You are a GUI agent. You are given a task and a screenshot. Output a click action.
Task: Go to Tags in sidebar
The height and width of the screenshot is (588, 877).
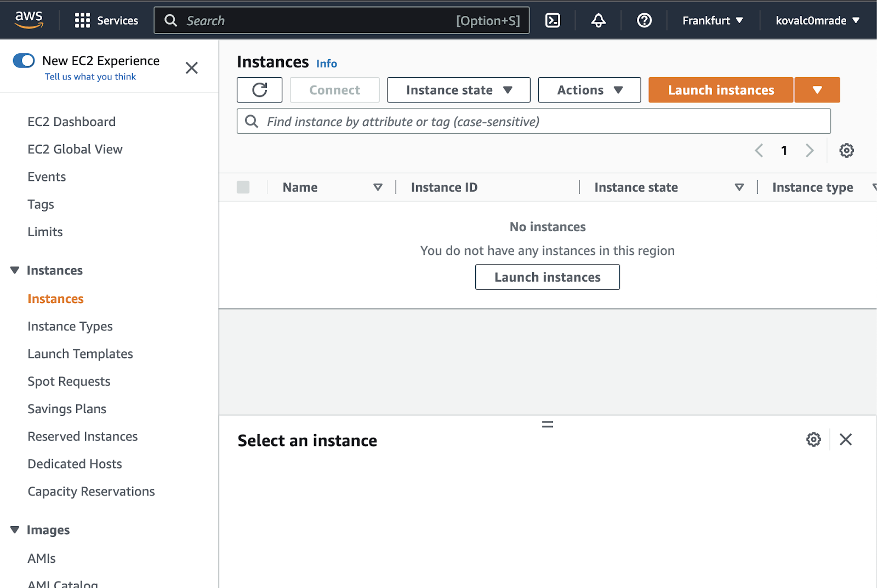(41, 204)
